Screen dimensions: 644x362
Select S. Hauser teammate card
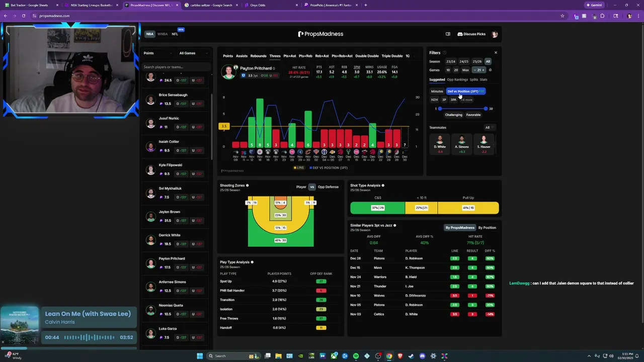485,144
